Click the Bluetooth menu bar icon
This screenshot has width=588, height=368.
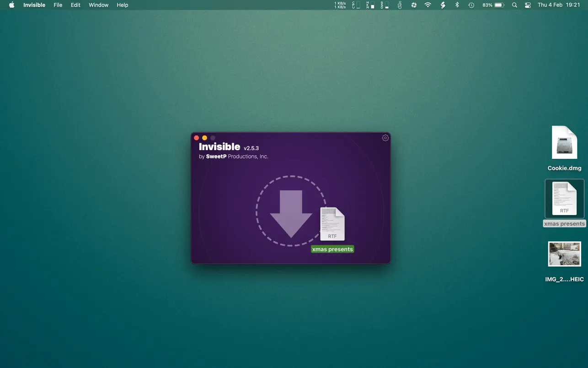pyautogui.click(x=457, y=5)
